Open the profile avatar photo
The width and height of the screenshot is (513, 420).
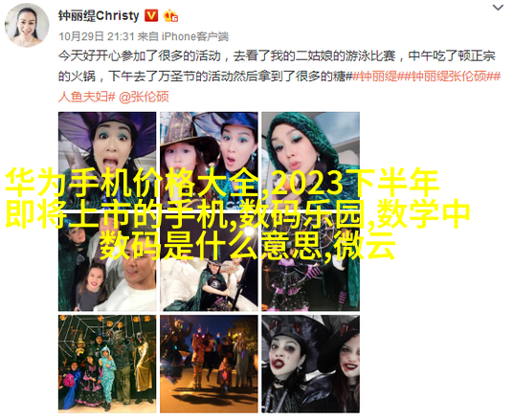(x=27, y=26)
